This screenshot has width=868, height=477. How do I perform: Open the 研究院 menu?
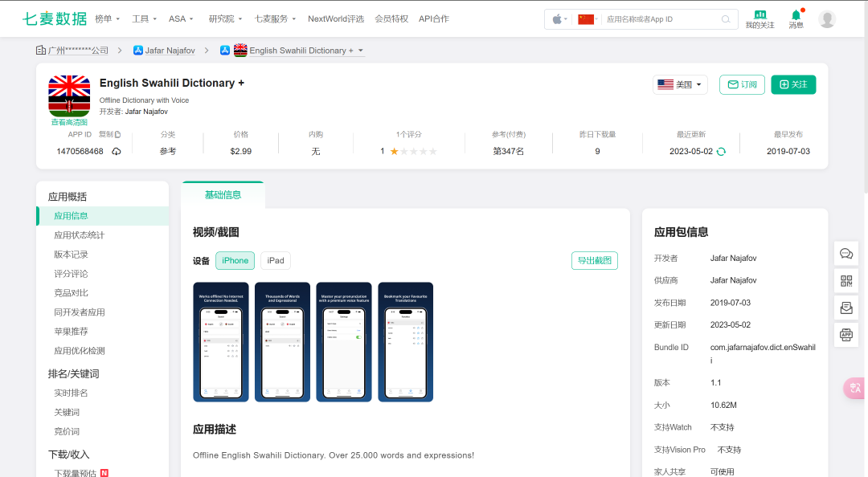pyautogui.click(x=225, y=18)
